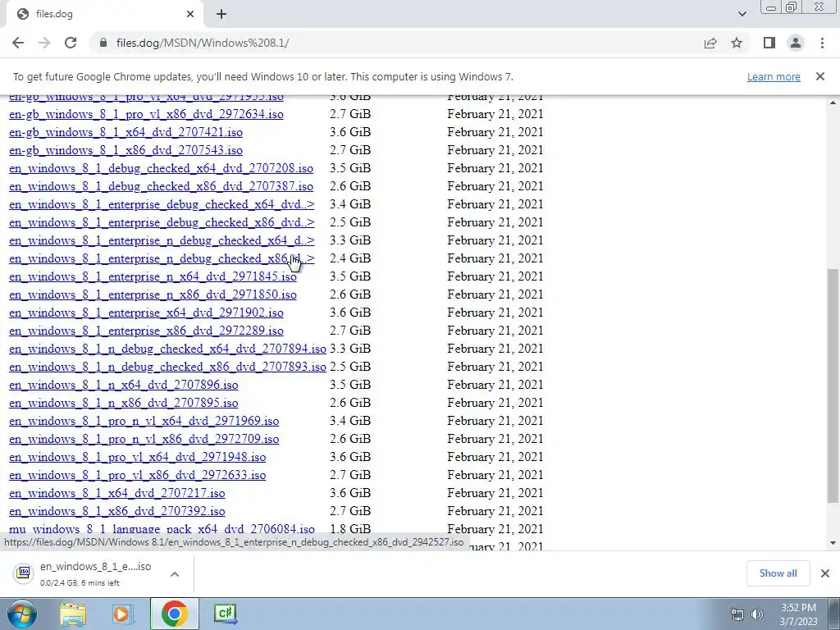This screenshot has height=630, width=840.
Task: Click enterprise_n_debug_checked_x64 link
Action: tap(162, 240)
